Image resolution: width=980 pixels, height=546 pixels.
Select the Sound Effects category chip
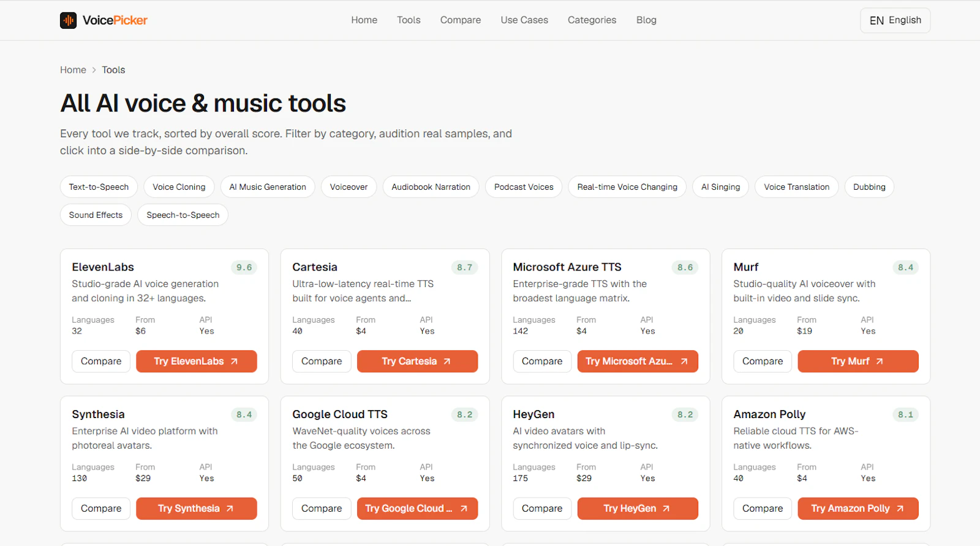point(96,215)
